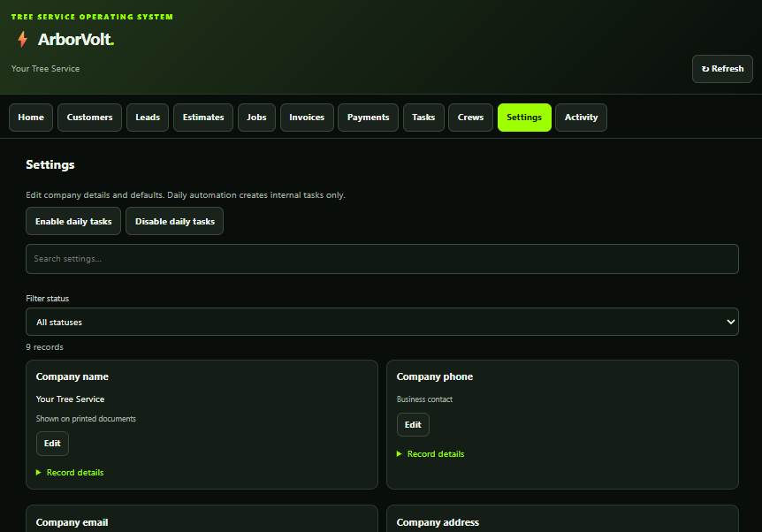Click the 'Your Tree Service' company name value
Image resolution: width=762 pixels, height=532 pixels.
[70, 399]
